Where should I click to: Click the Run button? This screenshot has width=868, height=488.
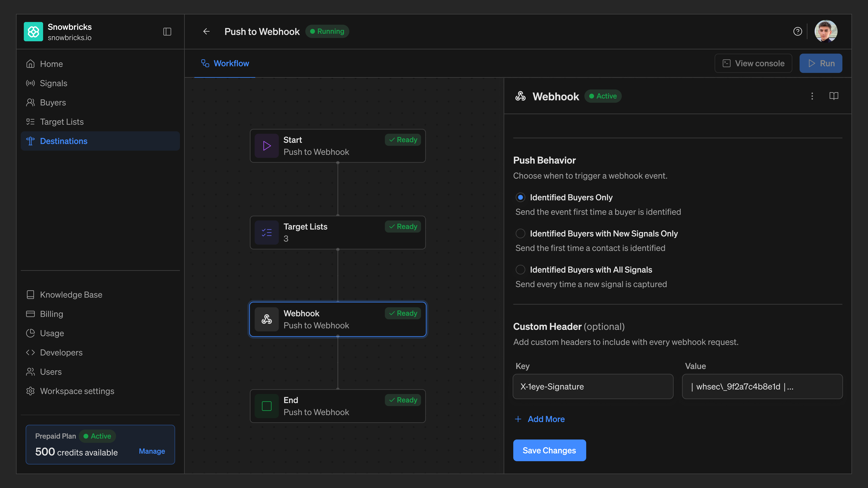pos(821,63)
